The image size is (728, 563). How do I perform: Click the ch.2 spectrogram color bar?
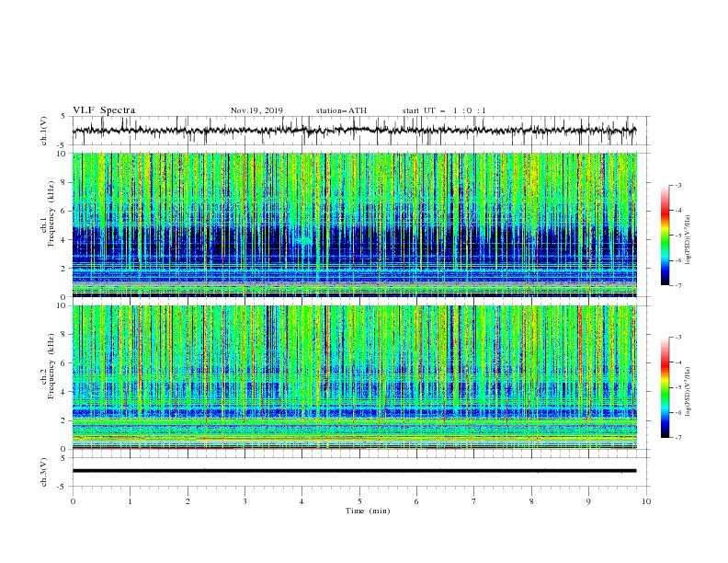pyautogui.click(x=665, y=387)
